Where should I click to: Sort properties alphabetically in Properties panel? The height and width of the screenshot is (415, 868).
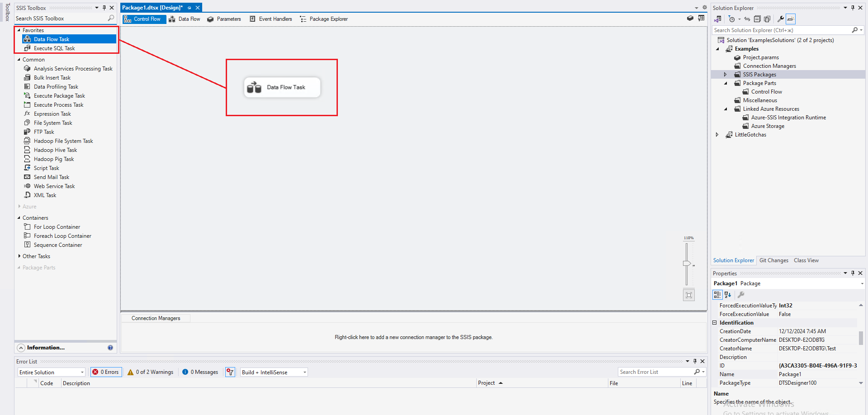(x=728, y=295)
